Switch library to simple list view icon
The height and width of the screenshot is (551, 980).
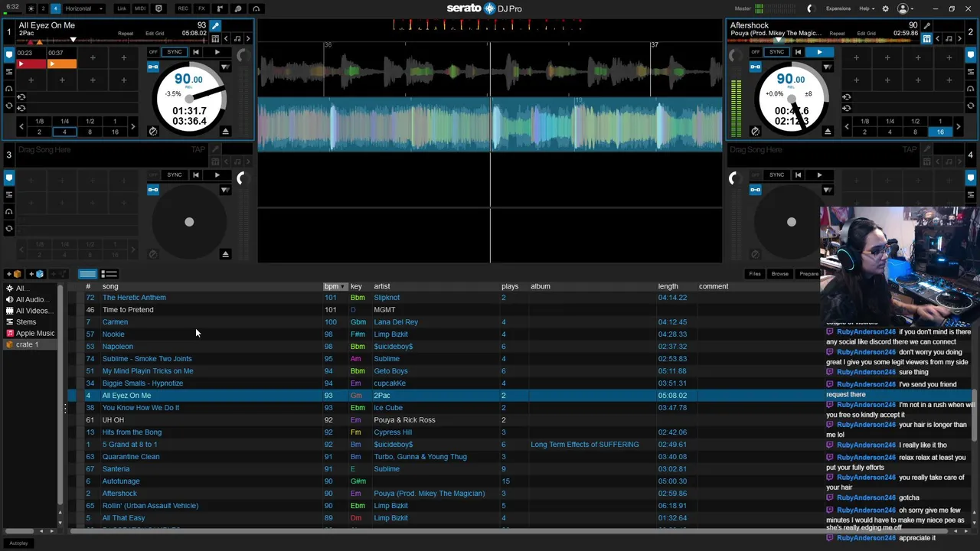pyautogui.click(x=109, y=274)
